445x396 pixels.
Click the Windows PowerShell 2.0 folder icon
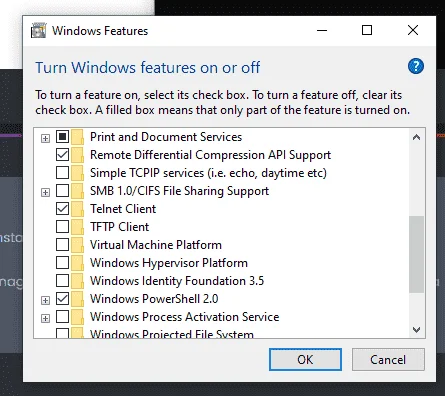tap(78, 299)
